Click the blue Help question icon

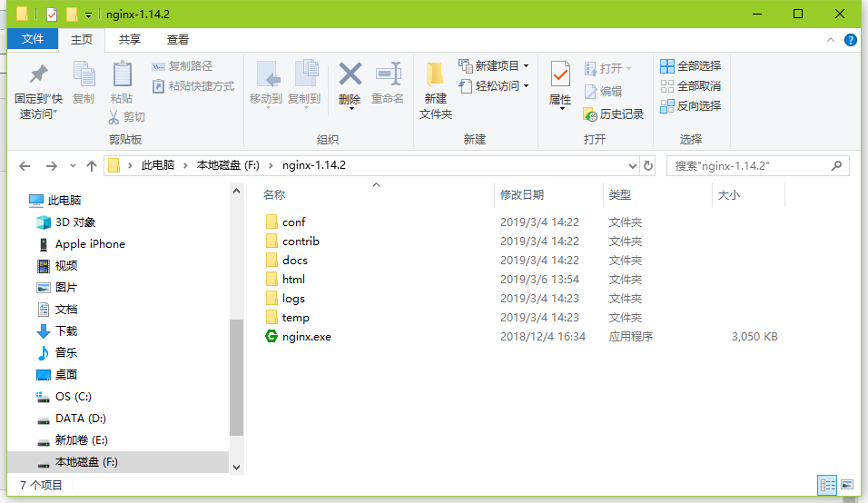pos(850,40)
